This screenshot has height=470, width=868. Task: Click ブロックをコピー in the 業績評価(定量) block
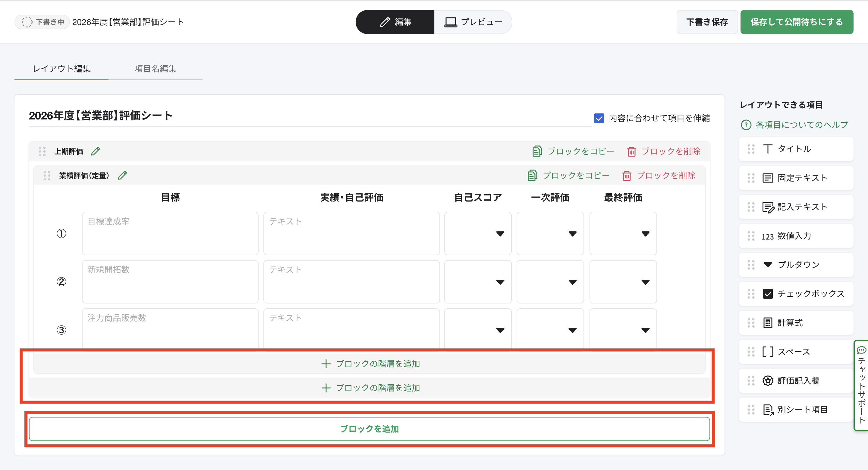pyautogui.click(x=569, y=175)
